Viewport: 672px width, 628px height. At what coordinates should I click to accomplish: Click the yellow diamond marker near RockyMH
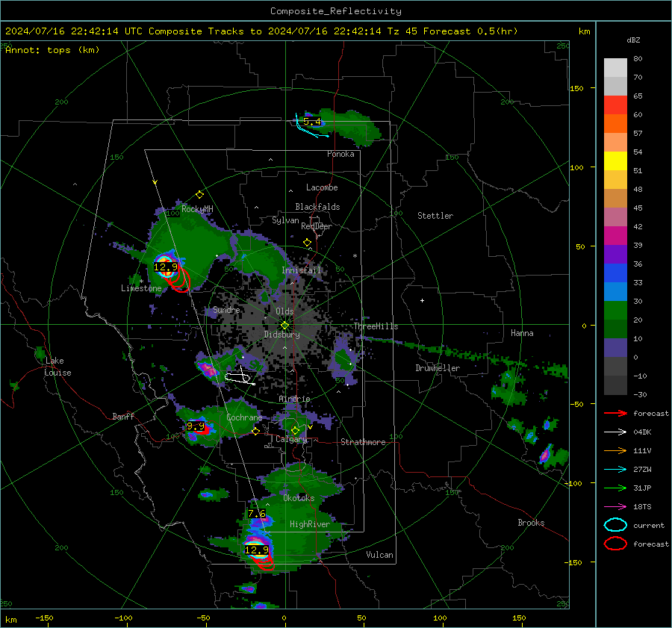(199, 195)
